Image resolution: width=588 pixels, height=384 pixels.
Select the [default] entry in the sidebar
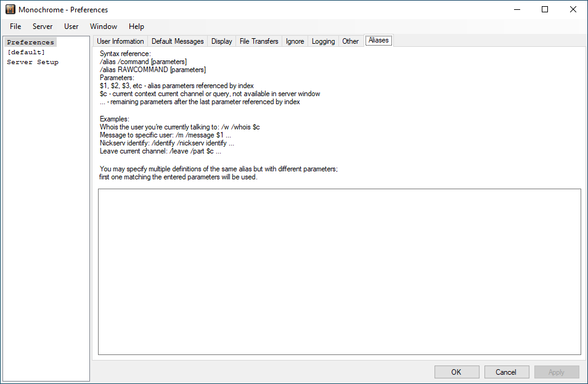pyautogui.click(x=26, y=52)
